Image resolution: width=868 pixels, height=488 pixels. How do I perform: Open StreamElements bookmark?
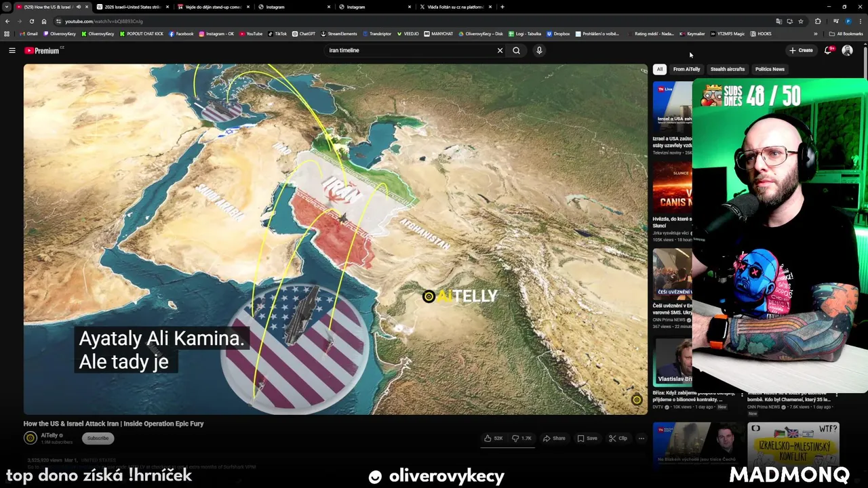click(x=339, y=34)
